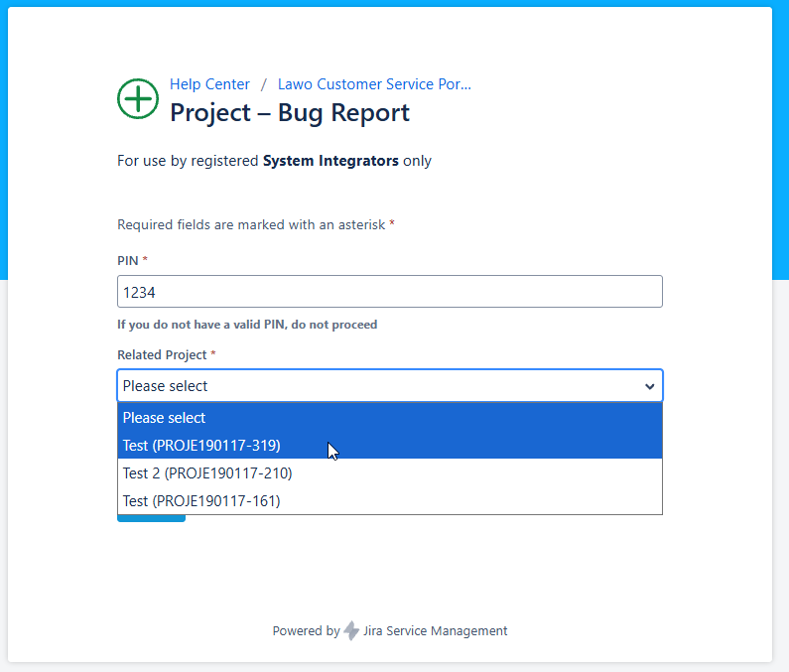Viewport: 789px width, 672px height.
Task: Click into the PIN input field
Action: (389, 292)
